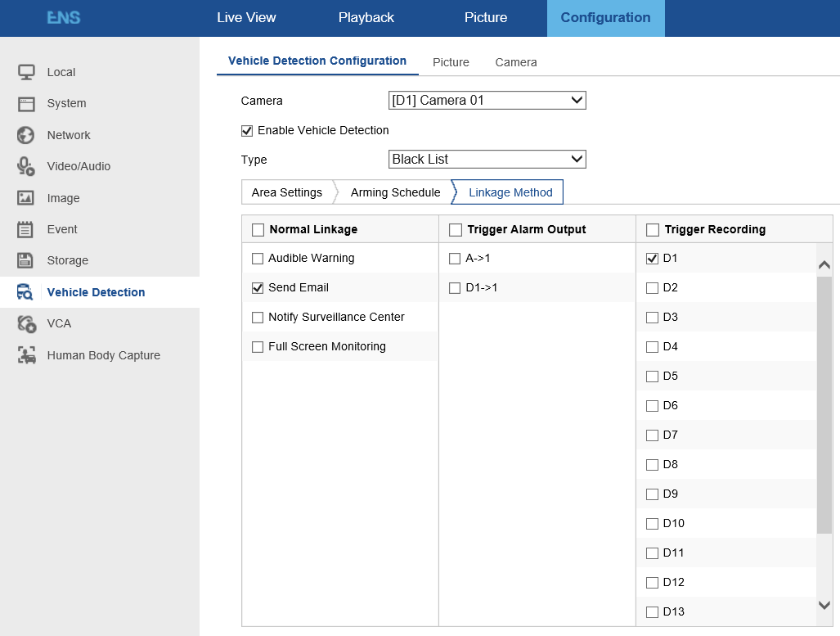Screen dimensions: 840x636
Task: Open the Camera selection dropdown
Action: [x=487, y=101]
